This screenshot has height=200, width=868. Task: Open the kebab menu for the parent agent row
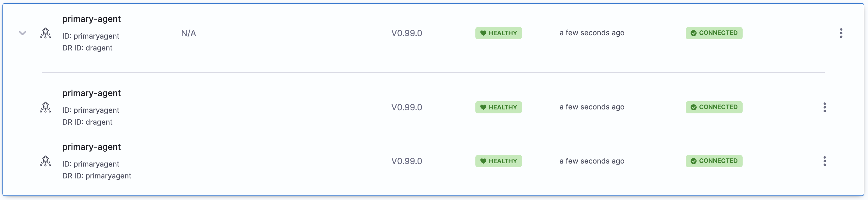(x=841, y=33)
